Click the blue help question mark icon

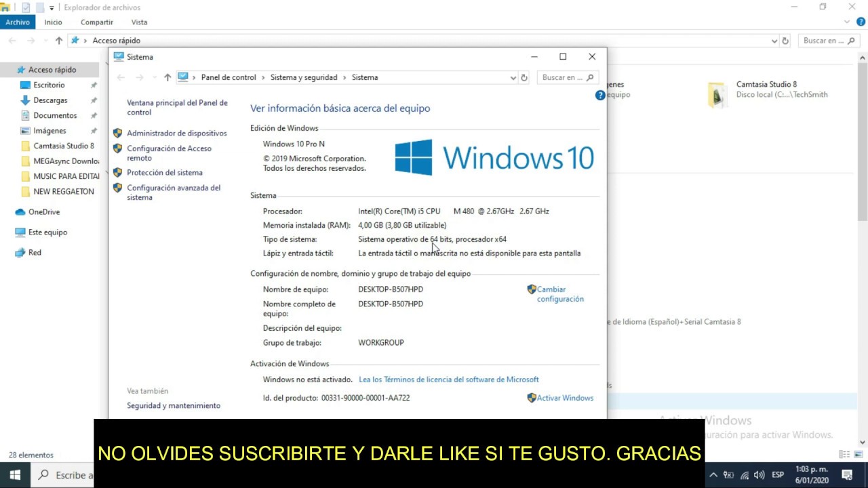coord(600,96)
